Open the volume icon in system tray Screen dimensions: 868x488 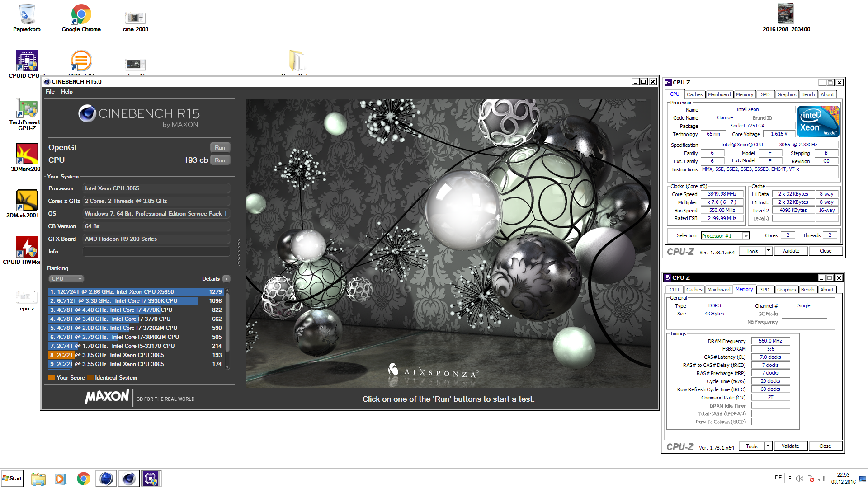tap(799, 479)
